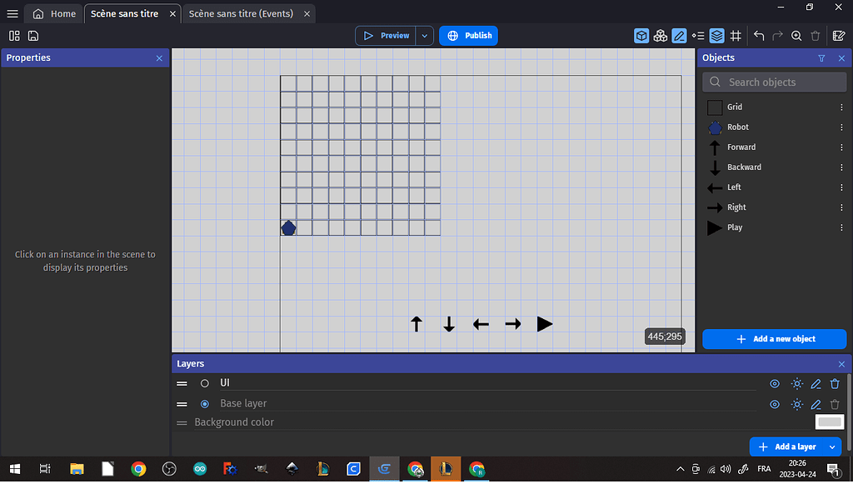Open the scene events editor icon

[838, 35]
